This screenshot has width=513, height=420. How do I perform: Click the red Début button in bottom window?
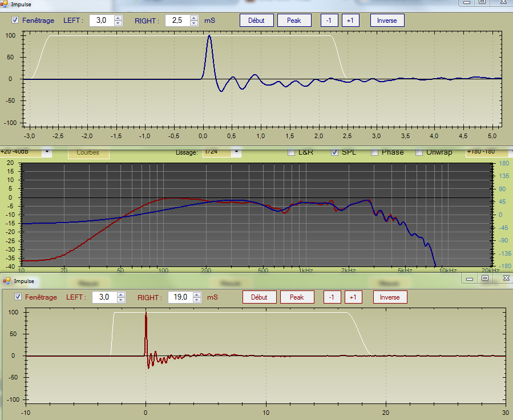click(x=259, y=297)
